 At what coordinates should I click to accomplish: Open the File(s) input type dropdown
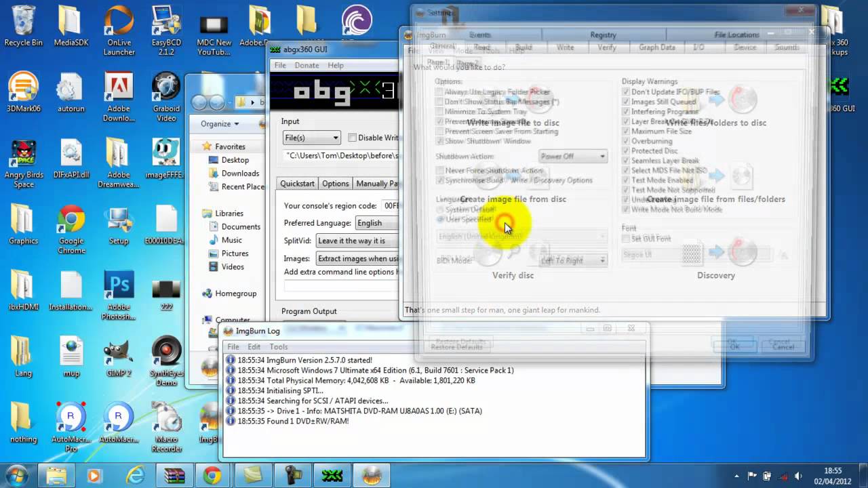coord(311,138)
